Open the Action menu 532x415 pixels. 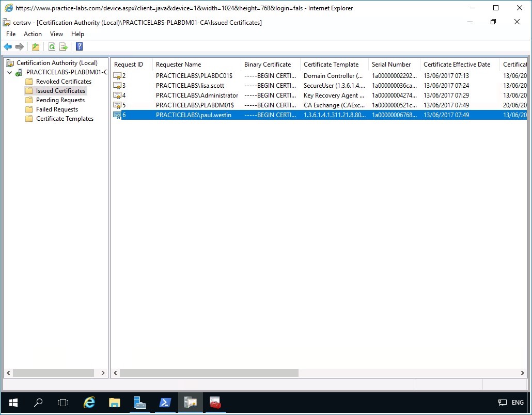pos(33,34)
